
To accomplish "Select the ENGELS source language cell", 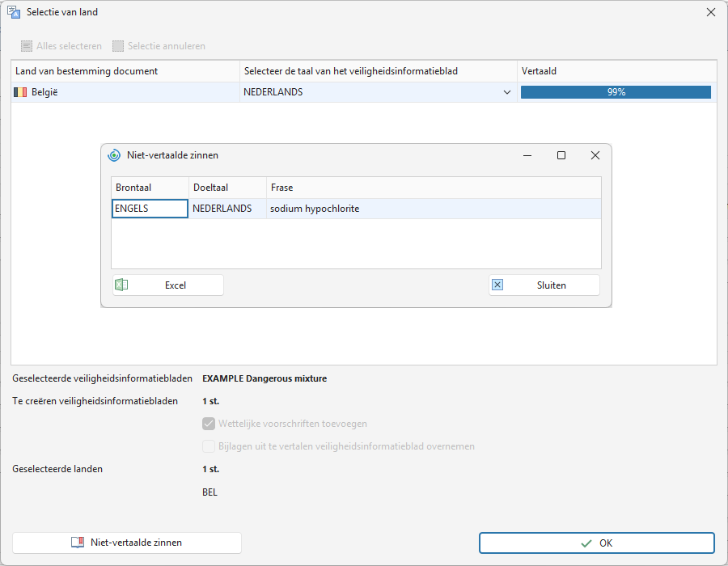I will pyautogui.click(x=150, y=209).
